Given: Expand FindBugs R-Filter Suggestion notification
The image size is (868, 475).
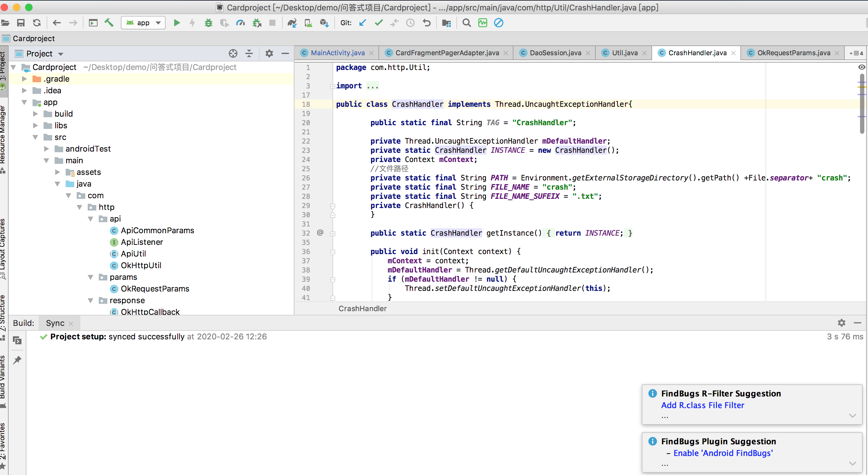Looking at the screenshot, I should [x=852, y=416].
